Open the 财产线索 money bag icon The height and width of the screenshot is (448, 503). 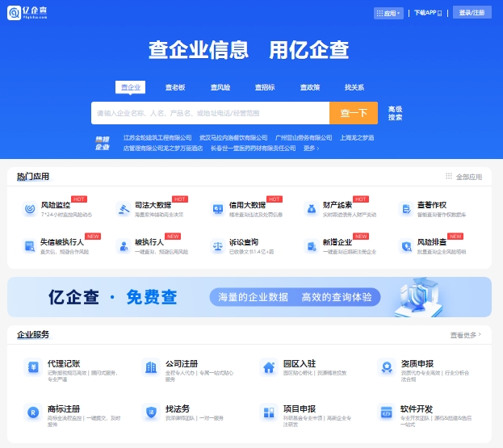click(x=312, y=209)
